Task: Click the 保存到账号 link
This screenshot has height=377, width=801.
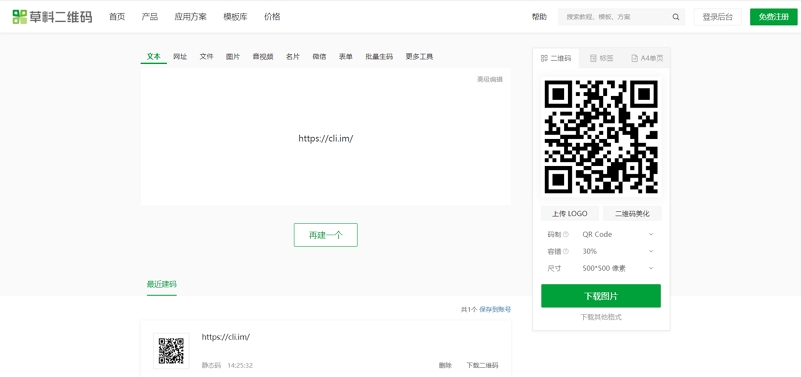Action: coord(495,310)
